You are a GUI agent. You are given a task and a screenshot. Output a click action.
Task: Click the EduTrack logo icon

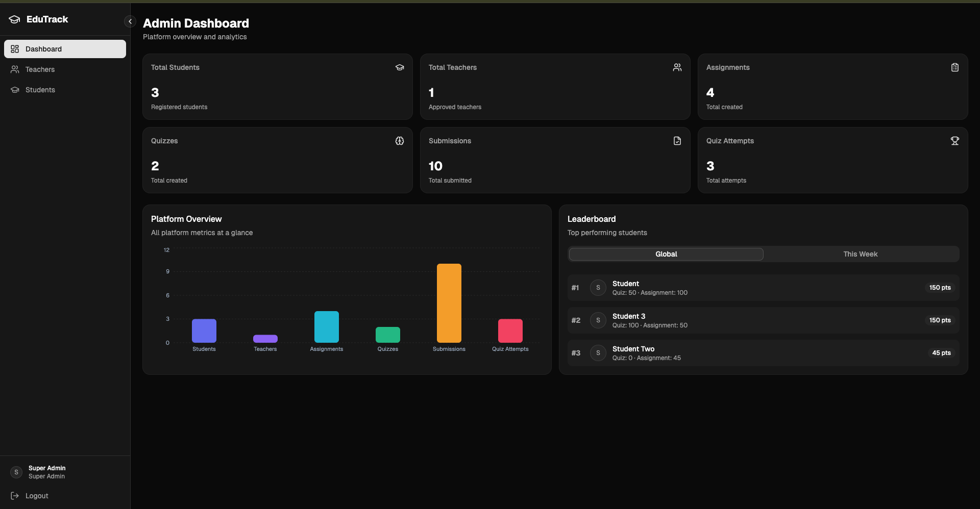[14, 19]
